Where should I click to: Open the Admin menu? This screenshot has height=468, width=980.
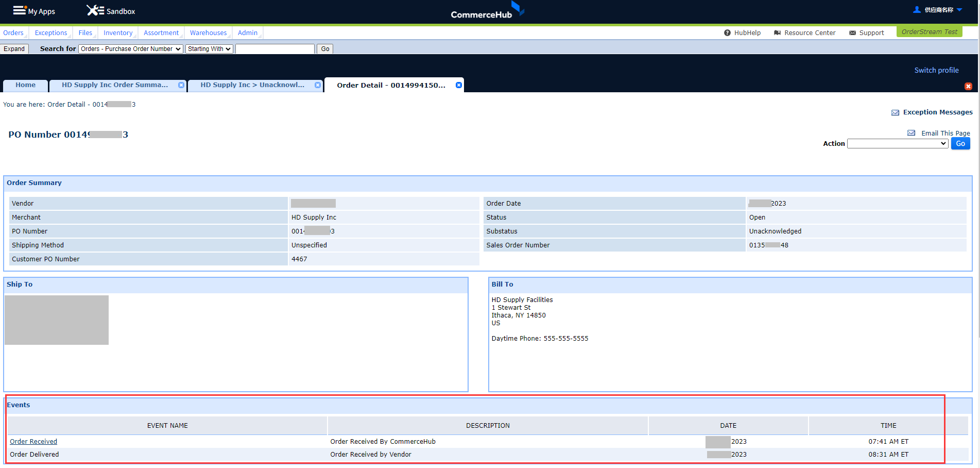248,33
